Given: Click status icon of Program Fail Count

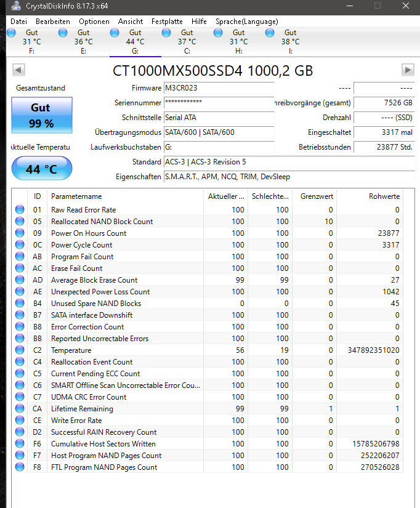Looking at the screenshot, I should [20, 256].
